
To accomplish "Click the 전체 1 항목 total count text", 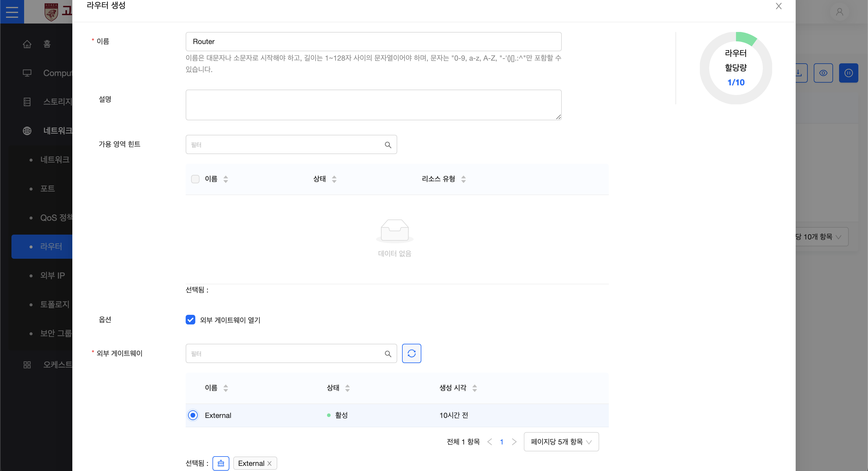I will click(x=463, y=442).
